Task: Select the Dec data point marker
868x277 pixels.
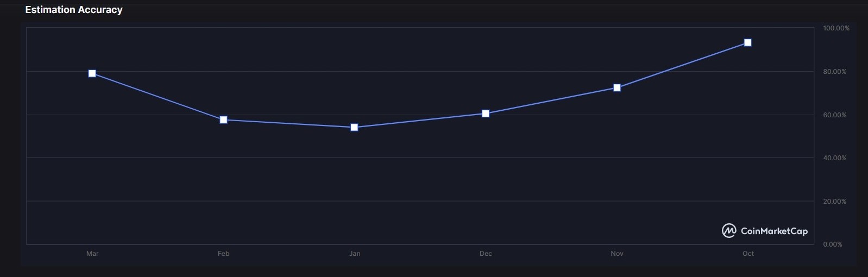Action: click(x=486, y=114)
